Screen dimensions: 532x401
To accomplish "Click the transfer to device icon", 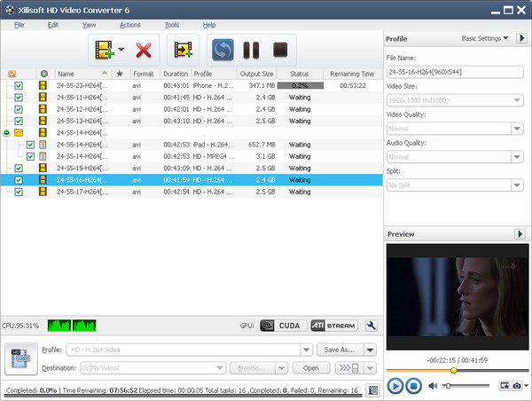I will (349, 368).
